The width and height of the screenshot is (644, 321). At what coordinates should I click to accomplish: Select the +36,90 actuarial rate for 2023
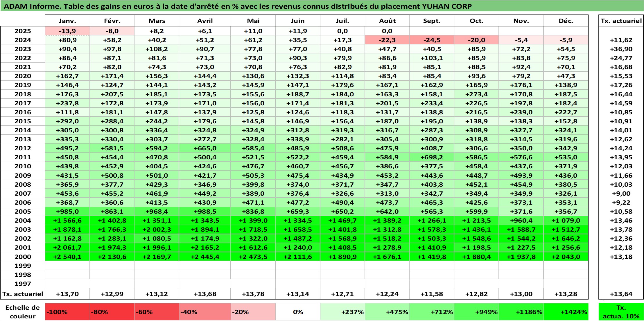pos(621,49)
